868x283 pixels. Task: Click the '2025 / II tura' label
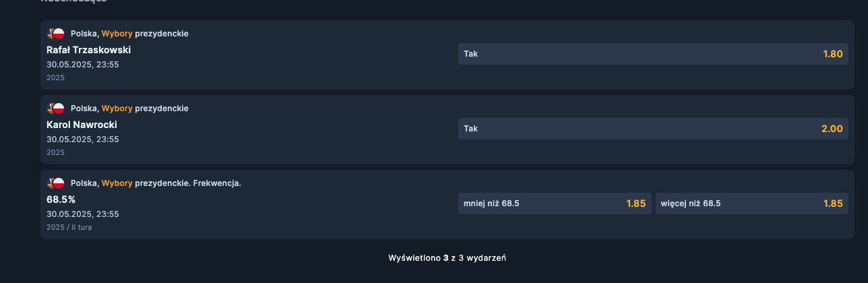pos(69,227)
